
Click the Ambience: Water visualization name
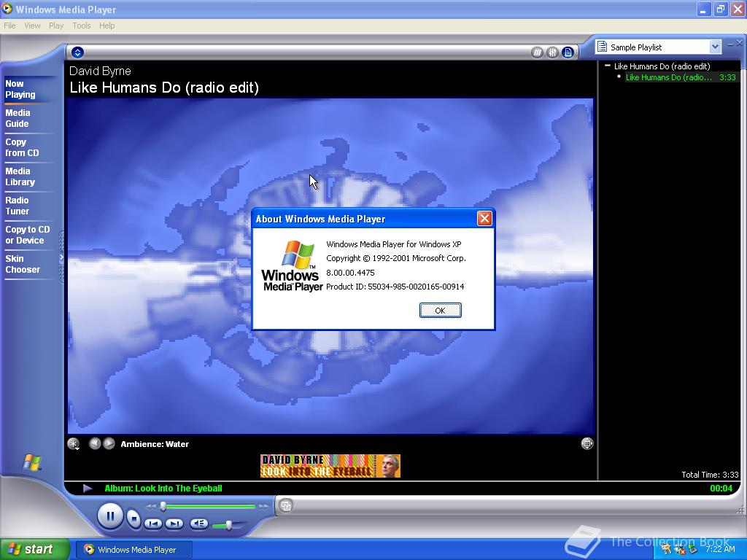[x=155, y=444]
